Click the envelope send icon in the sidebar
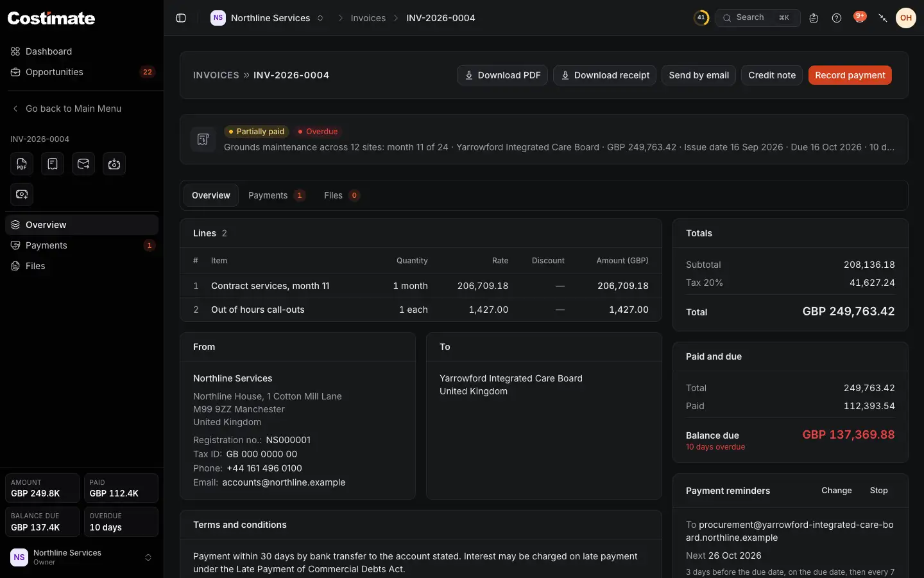Viewport: 924px width, 578px height. pyautogui.click(x=83, y=164)
